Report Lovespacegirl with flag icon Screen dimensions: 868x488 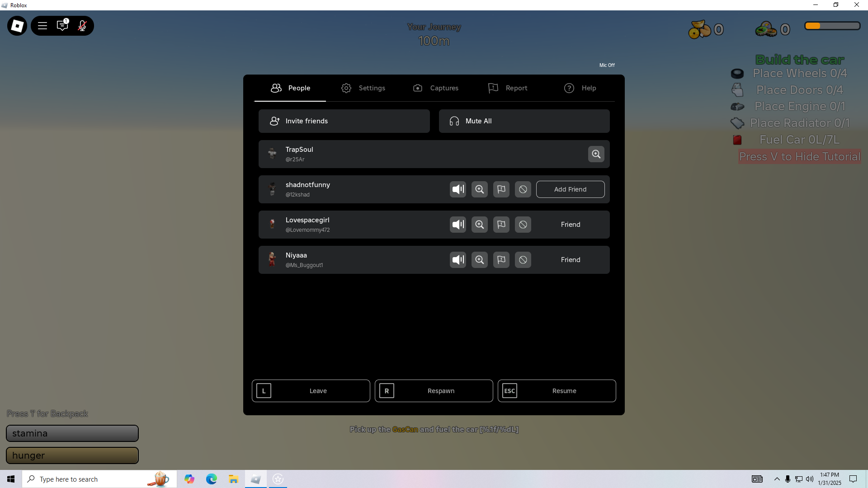(x=501, y=225)
